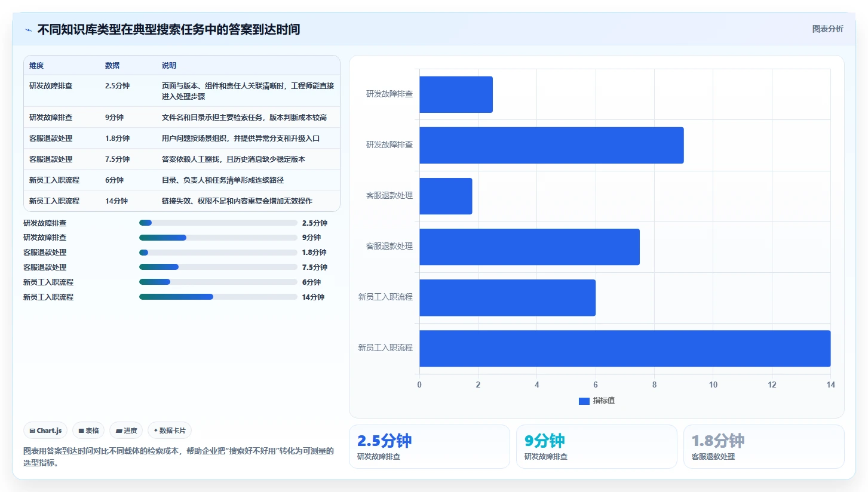Click the x-axis tick label 14
Screen dimensions: 868x492
pos(830,385)
